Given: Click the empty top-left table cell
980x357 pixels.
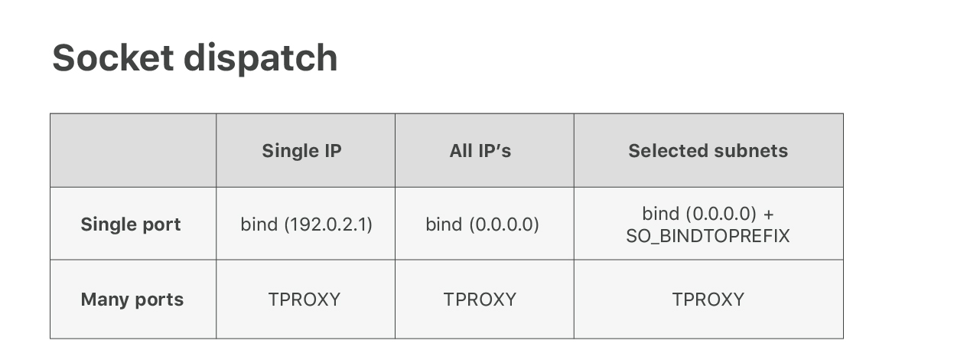Looking at the screenshot, I should coord(133,150).
